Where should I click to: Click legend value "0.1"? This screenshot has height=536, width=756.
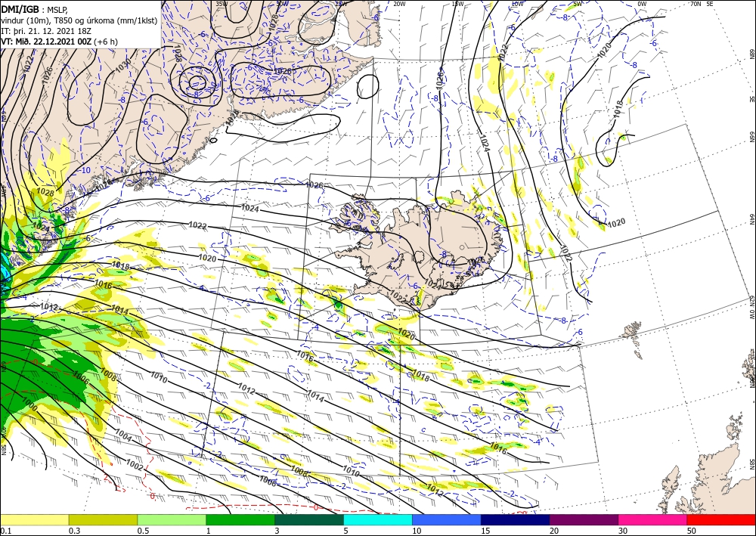pyautogui.click(x=5, y=531)
